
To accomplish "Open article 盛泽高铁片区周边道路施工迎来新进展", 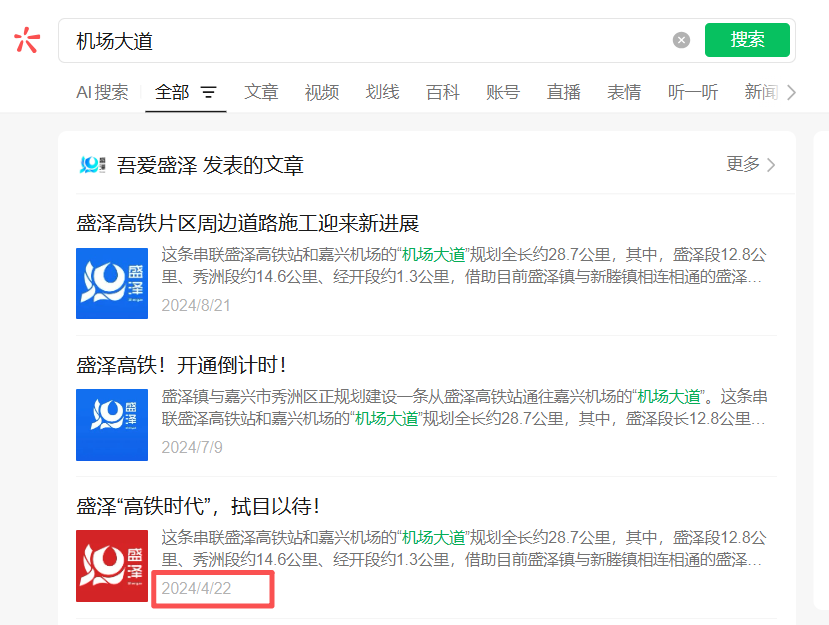I will tap(248, 222).
